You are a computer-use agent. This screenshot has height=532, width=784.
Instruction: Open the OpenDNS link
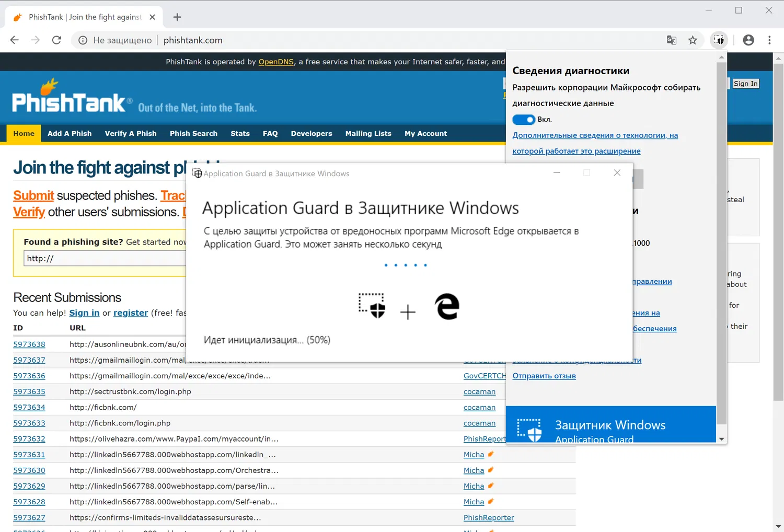tap(276, 61)
